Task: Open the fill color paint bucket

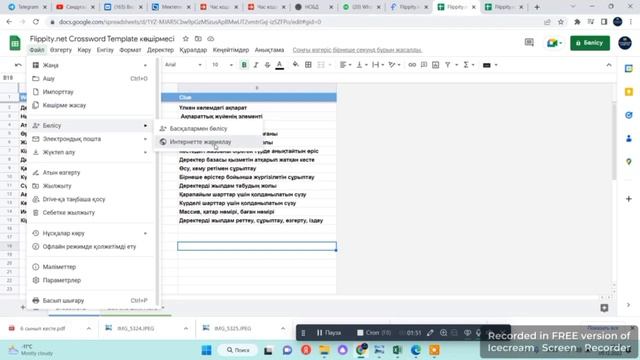Action: pos(296,64)
